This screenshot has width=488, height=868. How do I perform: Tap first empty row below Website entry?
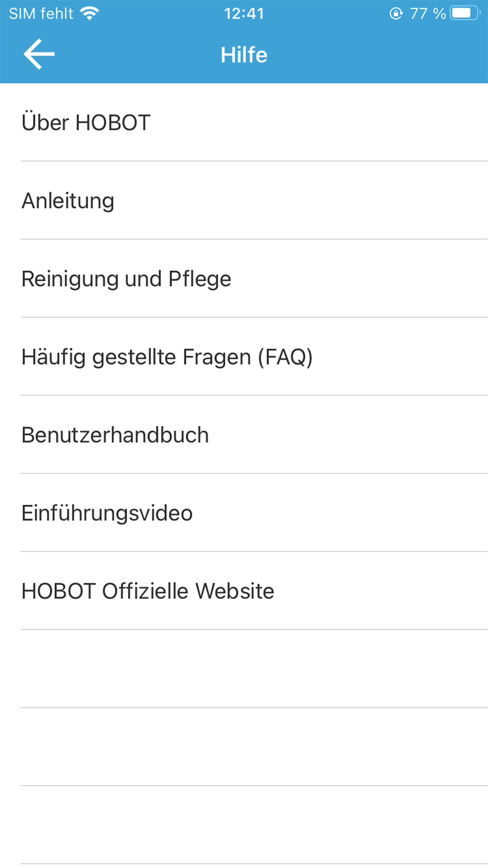tap(244, 668)
